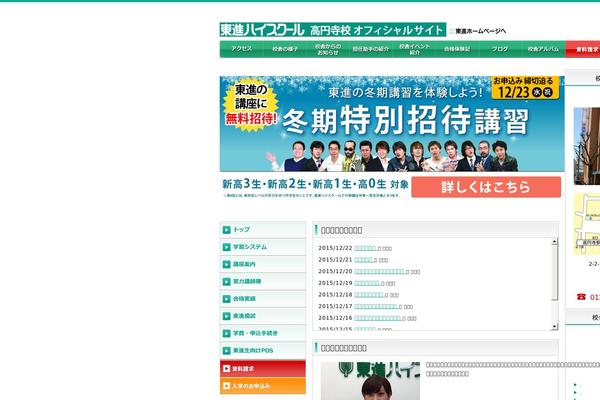Click the arrow icon beside 学習システム
Screen dimensions: 600x400
coord(227,247)
